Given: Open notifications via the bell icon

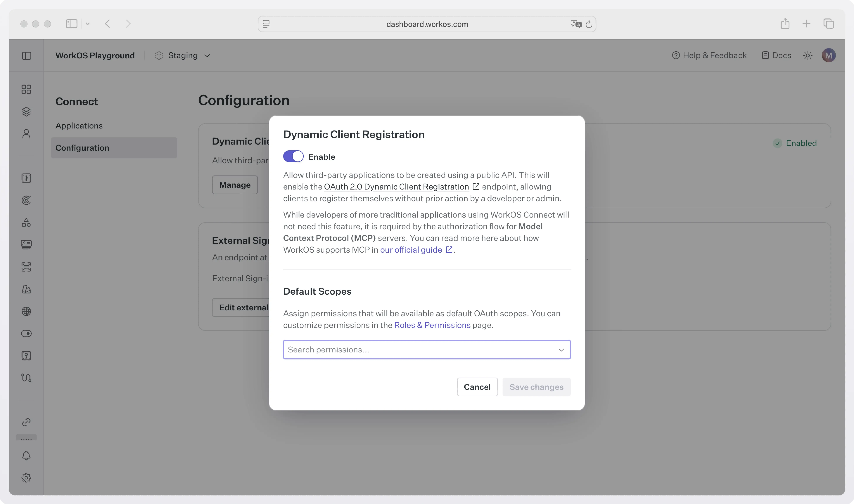Looking at the screenshot, I should [26, 455].
